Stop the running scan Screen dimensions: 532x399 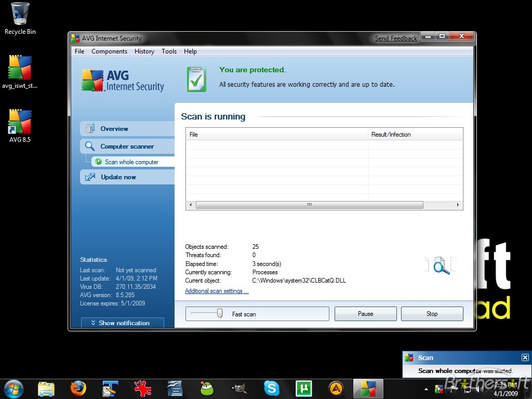click(x=432, y=314)
